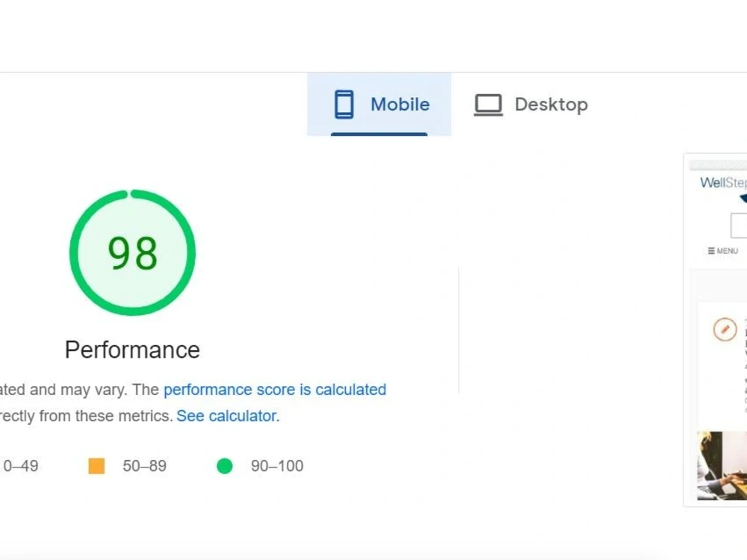Screen dimensions: 747x560
Task: Open the 'See calculator.' link
Action: (x=228, y=416)
